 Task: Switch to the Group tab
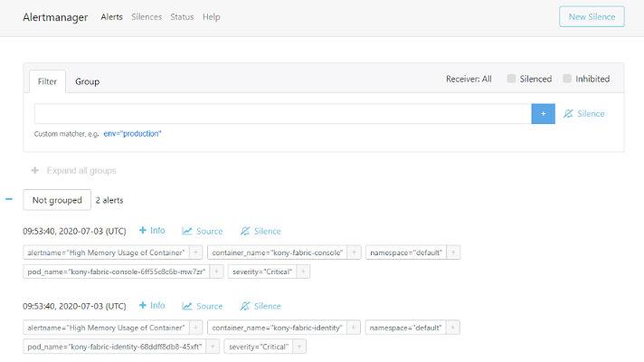point(87,81)
